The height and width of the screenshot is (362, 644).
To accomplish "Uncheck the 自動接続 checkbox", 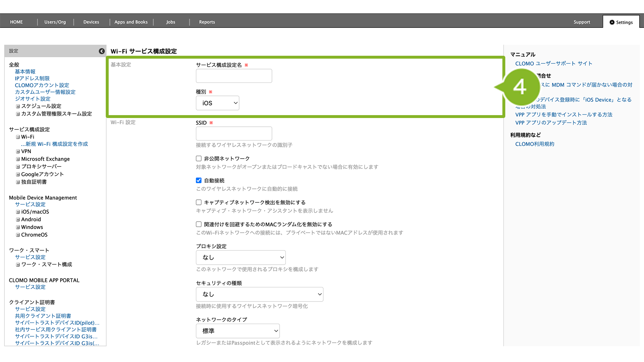I will point(199,180).
